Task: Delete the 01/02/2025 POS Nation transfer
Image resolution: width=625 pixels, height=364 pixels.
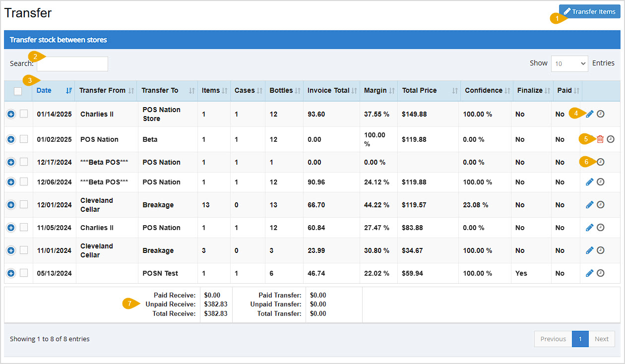Action: [600, 139]
